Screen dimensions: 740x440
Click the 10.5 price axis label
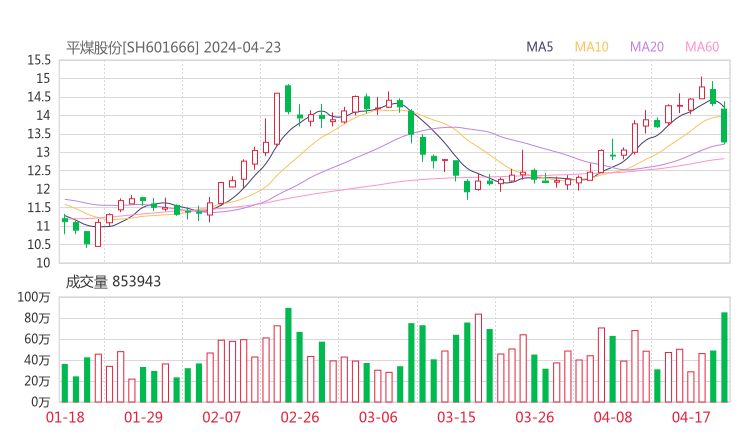(39, 245)
